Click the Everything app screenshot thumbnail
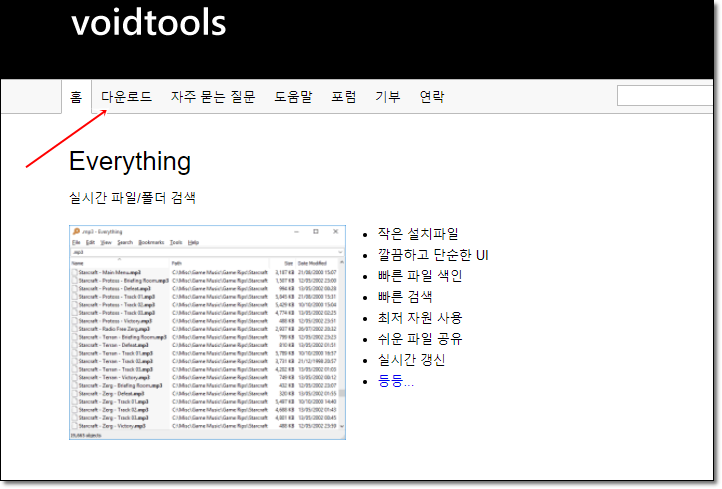This screenshot has width=722, height=489. click(208, 332)
